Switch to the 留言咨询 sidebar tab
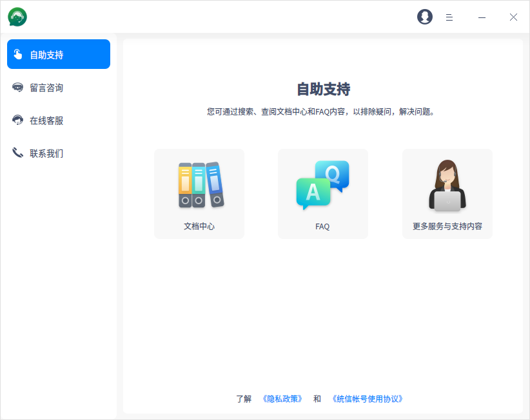The width and height of the screenshot is (530, 420). point(59,88)
